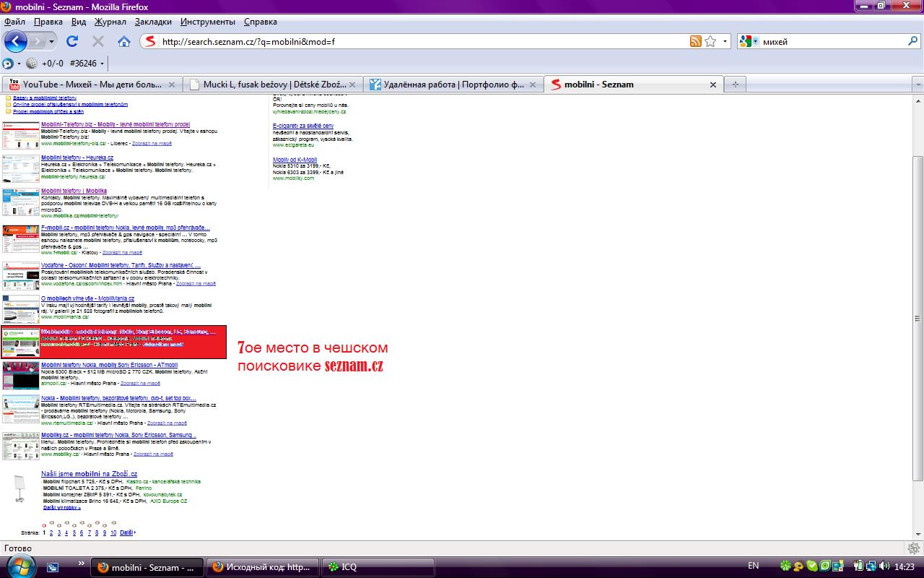Image resolution: width=924 pixels, height=578 pixels.
Task: Click the Show Desktop quick launch icon
Action: click(53, 567)
